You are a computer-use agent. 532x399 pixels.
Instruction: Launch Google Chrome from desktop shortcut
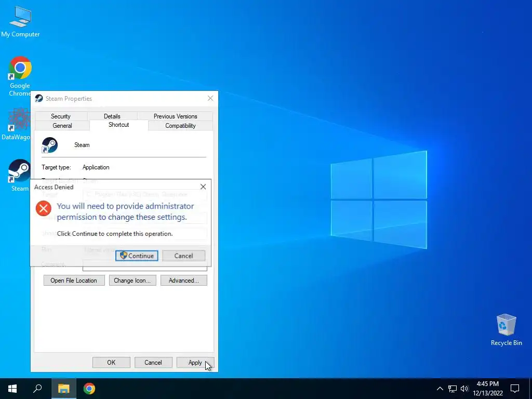(20, 76)
